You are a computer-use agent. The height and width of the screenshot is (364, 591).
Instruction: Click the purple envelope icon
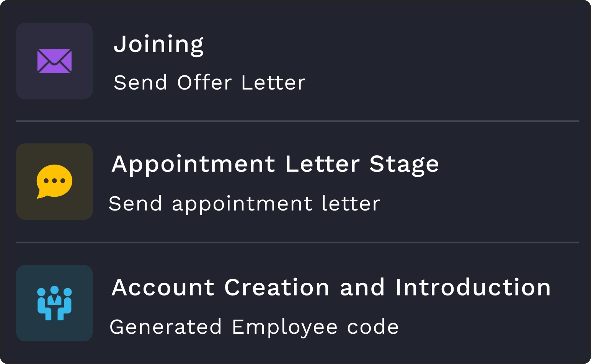pos(54,61)
